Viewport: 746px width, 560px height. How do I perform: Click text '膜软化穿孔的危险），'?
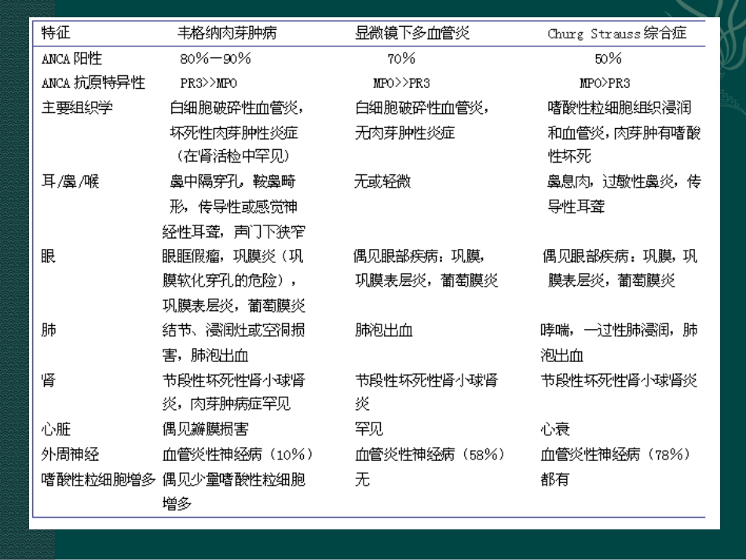pyautogui.click(x=230, y=280)
